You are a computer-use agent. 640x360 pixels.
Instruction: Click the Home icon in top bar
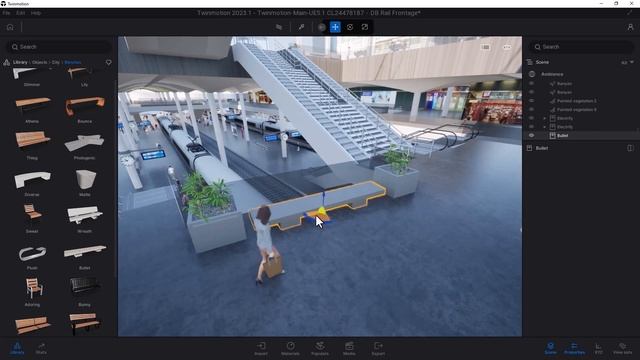(x=10, y=27)
